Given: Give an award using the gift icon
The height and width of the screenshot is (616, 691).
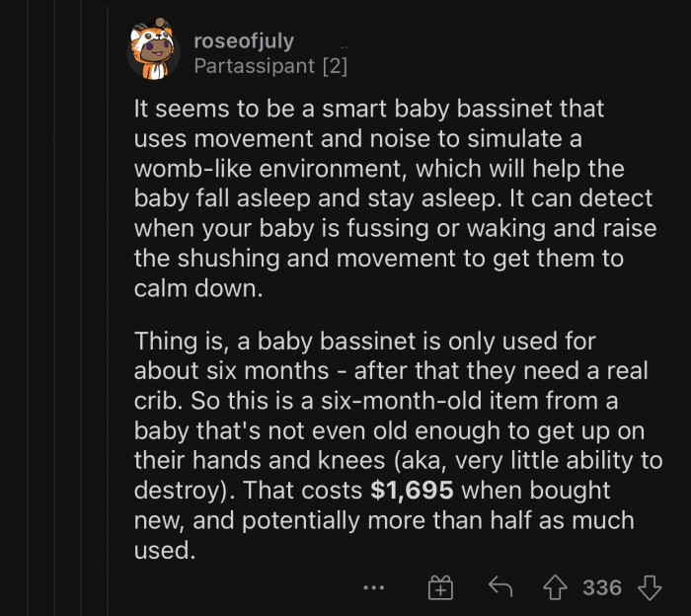Looking at the screenshot, I should point(440,587).
